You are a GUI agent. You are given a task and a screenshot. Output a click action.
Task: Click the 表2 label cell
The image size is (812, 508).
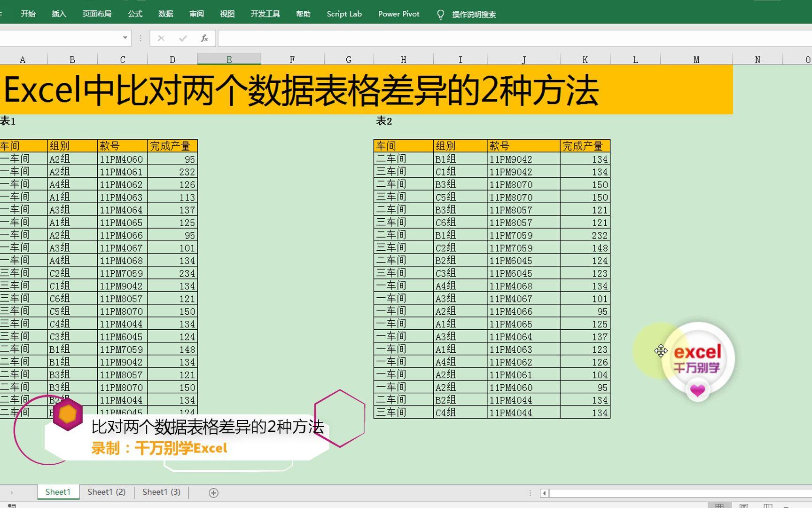coord(384,121)
